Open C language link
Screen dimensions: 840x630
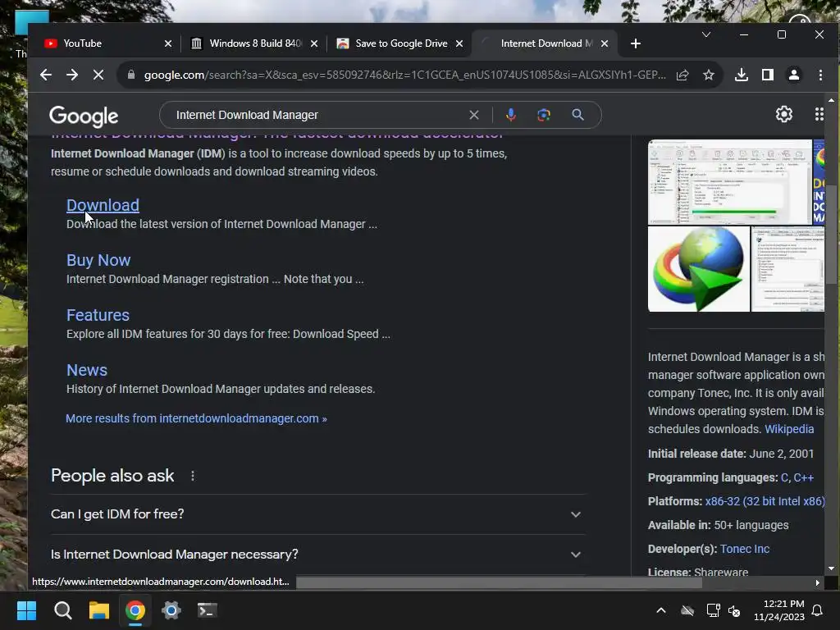784,477
